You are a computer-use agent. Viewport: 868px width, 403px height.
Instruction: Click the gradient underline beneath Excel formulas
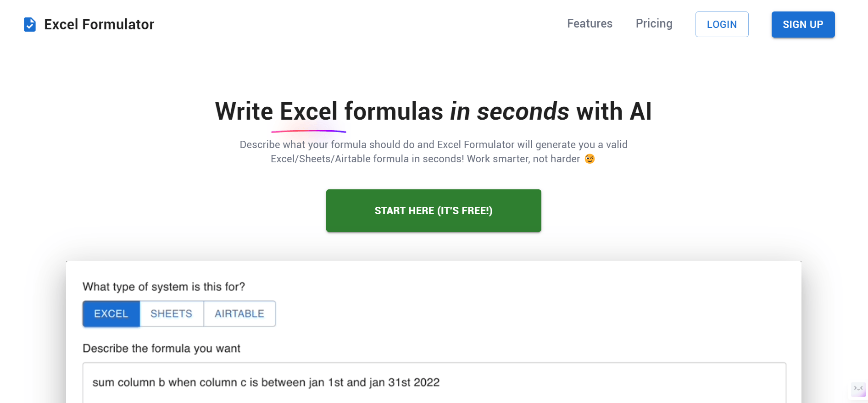coord(309,131)
